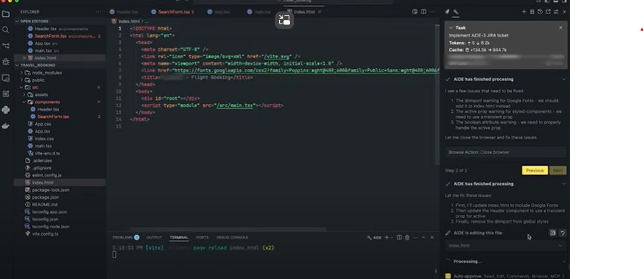Toggle the Auto-approve checkbox

tap(449, 276)
